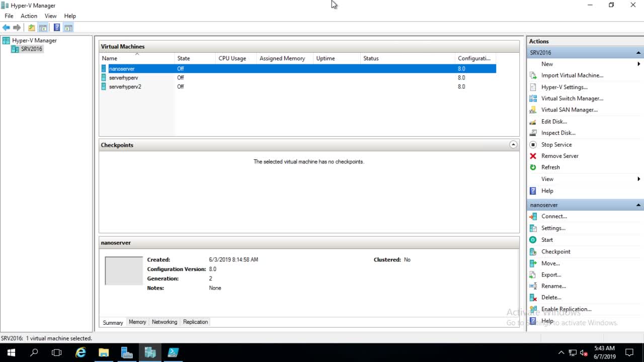Select the nanoserver virtual machine row
Screen dimensions: 644x362
click(298, 69)
